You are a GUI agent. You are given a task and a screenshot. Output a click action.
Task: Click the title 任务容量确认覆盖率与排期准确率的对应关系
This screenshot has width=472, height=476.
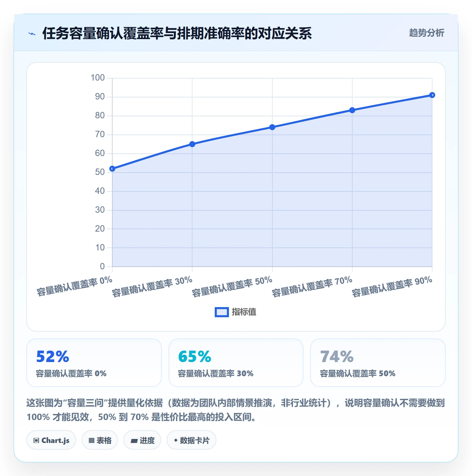coord(177,33)
